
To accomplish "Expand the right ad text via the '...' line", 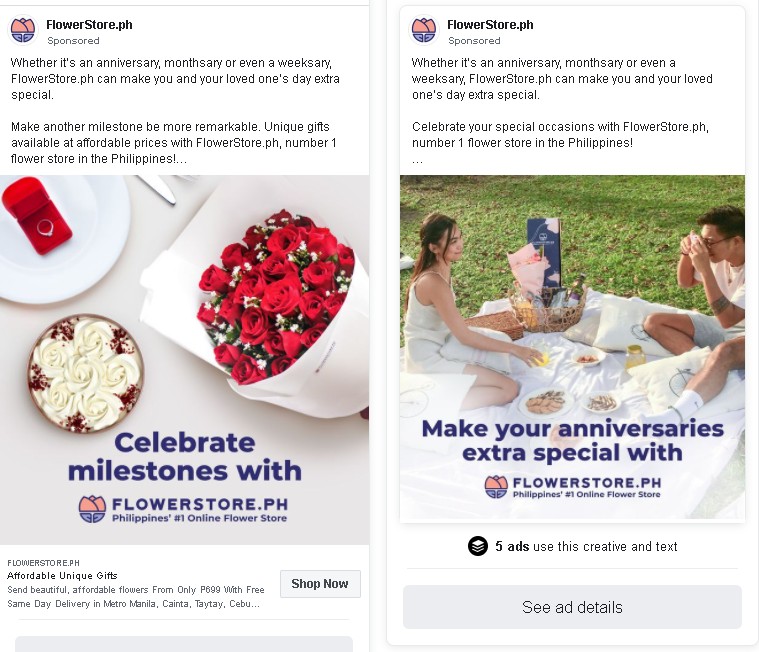I will (417, 160).
